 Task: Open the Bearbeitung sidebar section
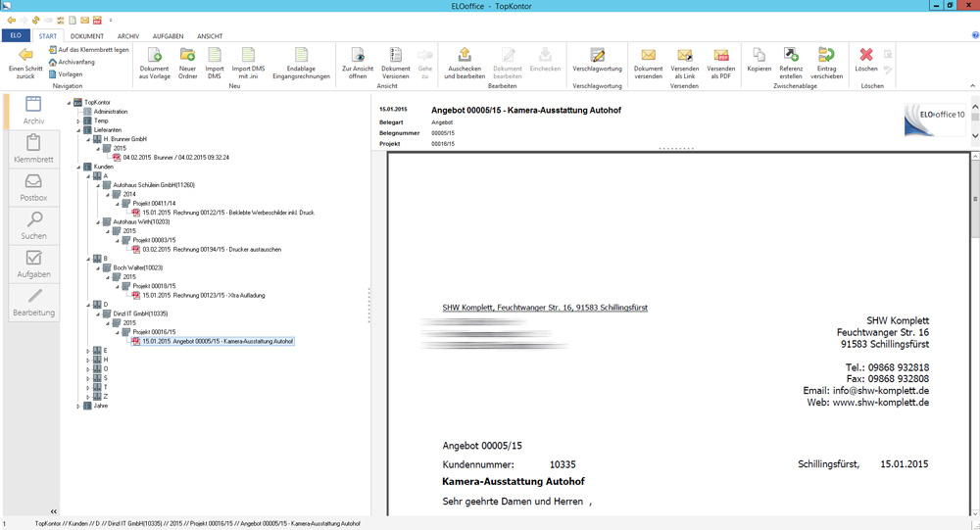pos(33,303)
